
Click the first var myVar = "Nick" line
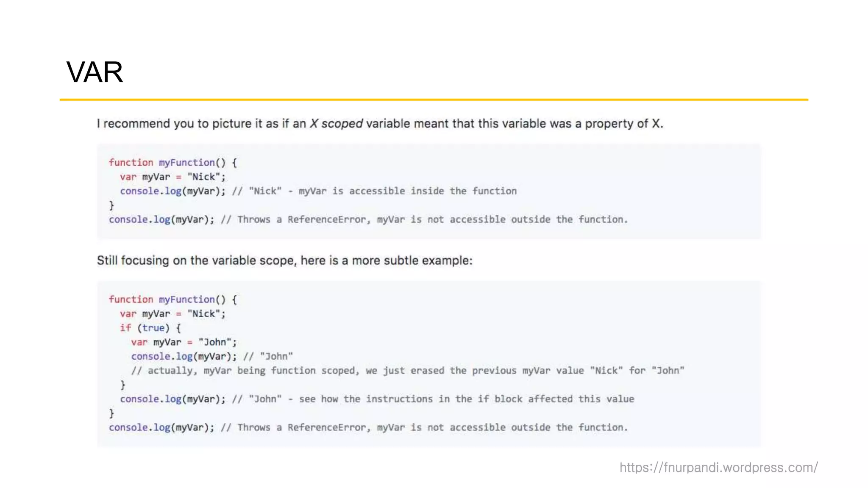click(x=172, y=177)
